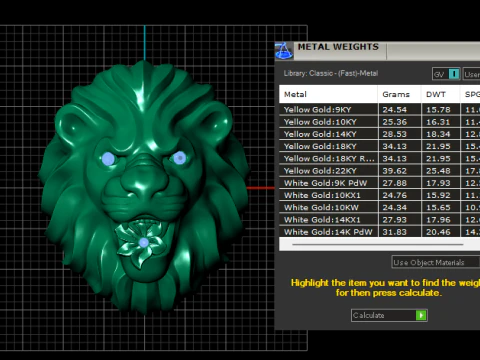Click the 18.34 DWT value
The width and height of the screenshot is (480, 360).
(x=438, y=134)
